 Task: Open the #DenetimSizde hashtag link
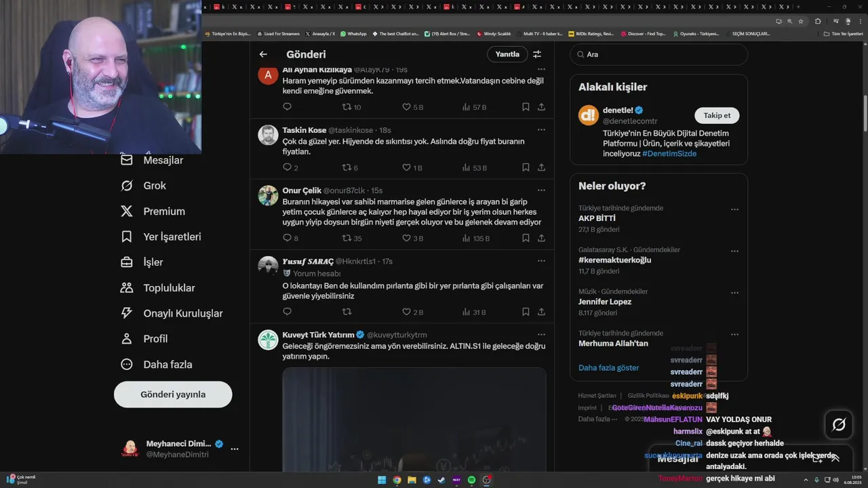[x=669, y=154]
